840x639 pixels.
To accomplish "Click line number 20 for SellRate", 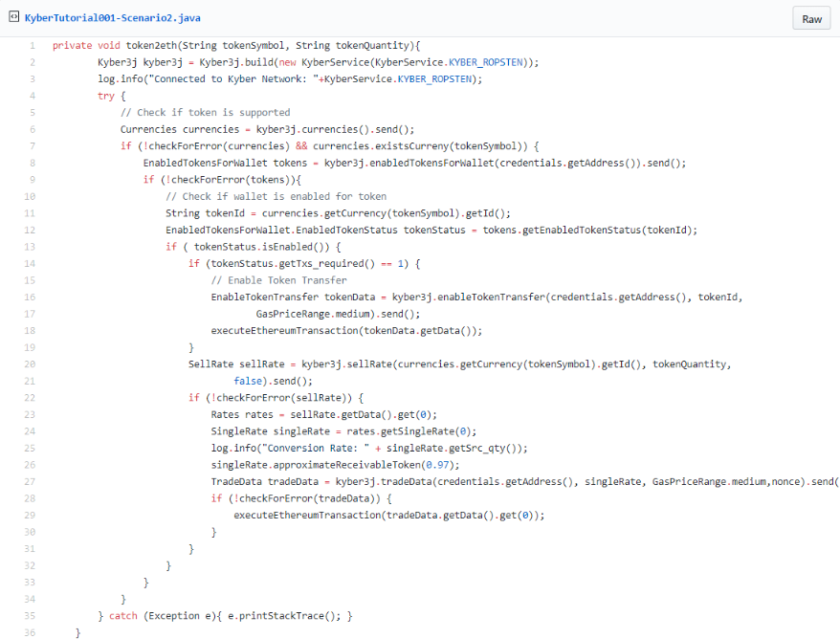I will 30,364.
